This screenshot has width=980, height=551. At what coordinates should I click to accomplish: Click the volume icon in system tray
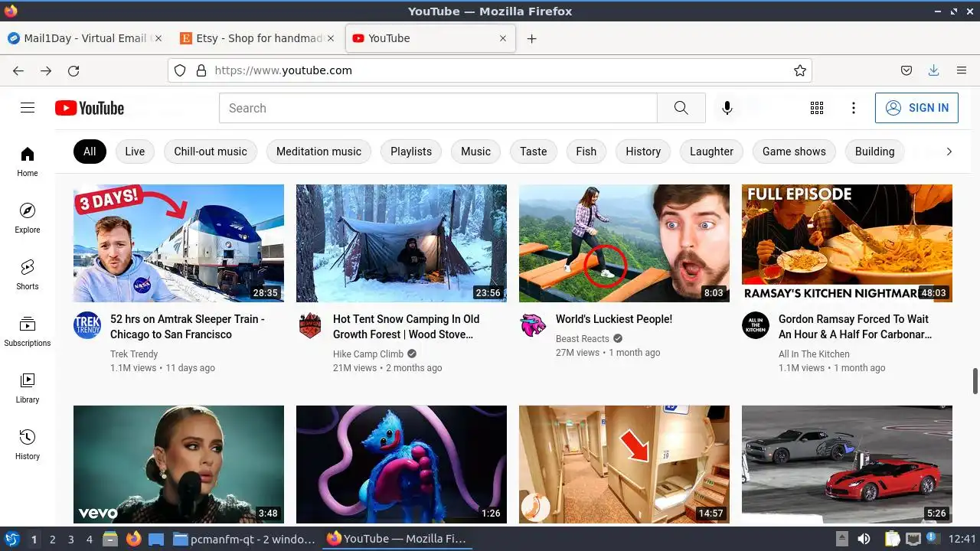[x=864, y=540]
